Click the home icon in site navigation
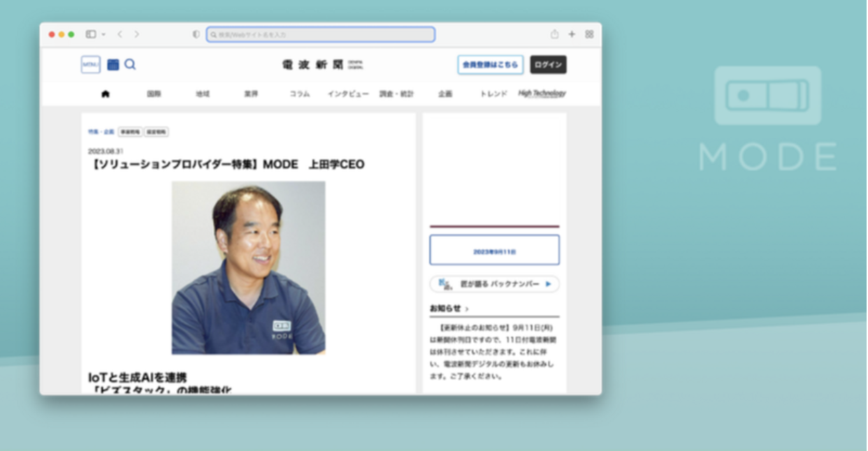Image resolution: width=868 pixels, height=451 pixels. [106, 94]
